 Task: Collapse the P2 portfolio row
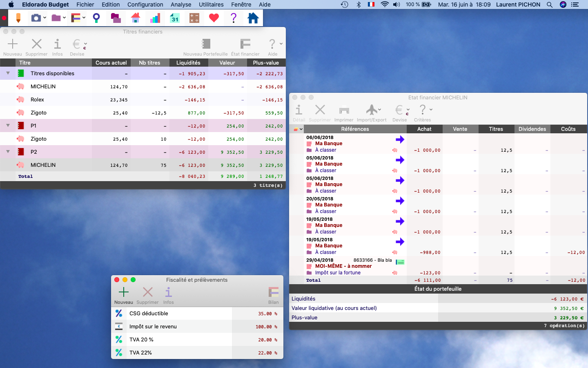click(8, 152)
